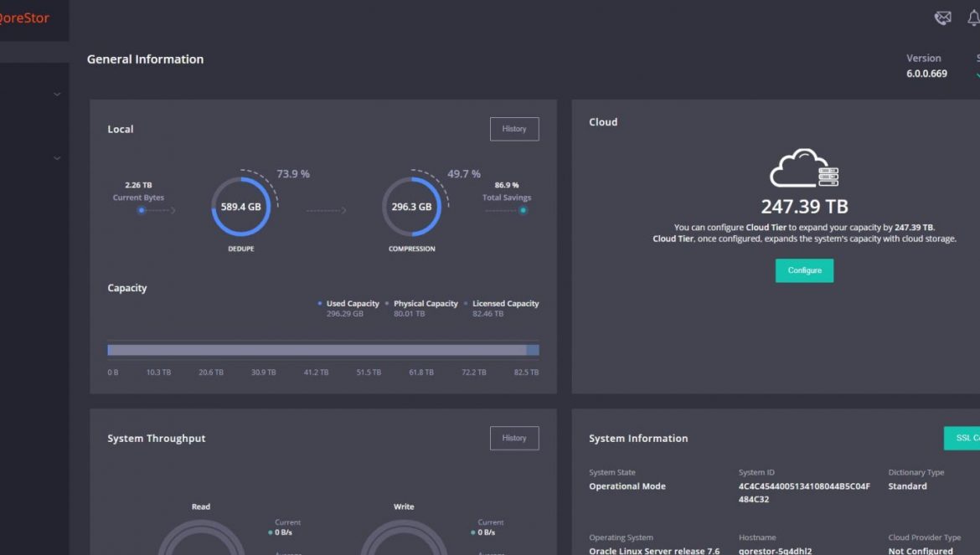This screenshot has width=980, height=555.
Task: Click the current 0 B/s Read value
Action: (283, 532)
